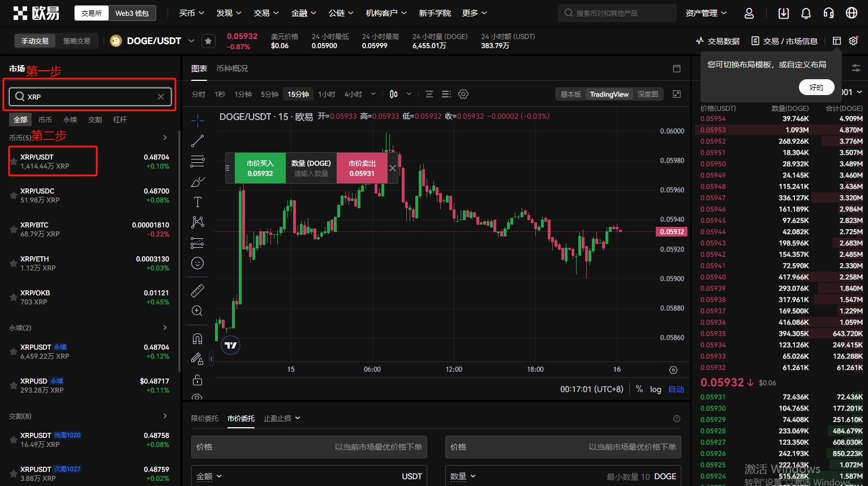
Task: Clear the XRP search text
Action: 161,97
